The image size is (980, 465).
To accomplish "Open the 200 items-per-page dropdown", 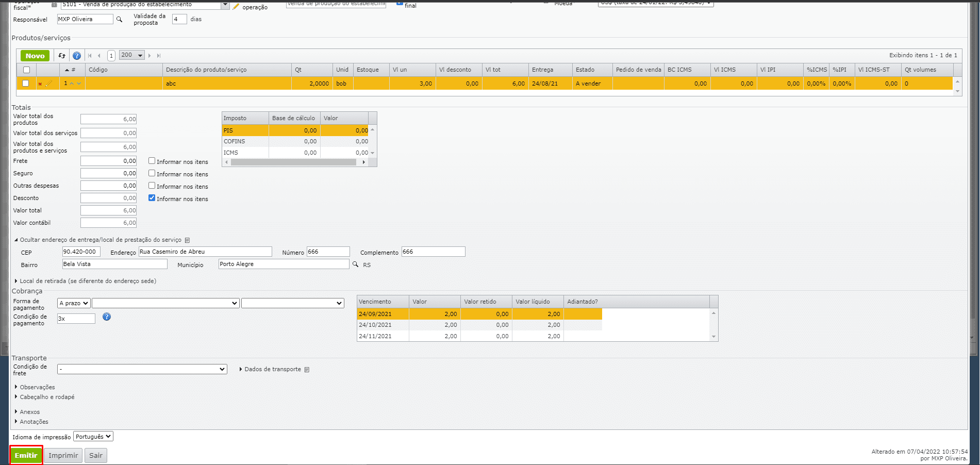I will point(132,55).
